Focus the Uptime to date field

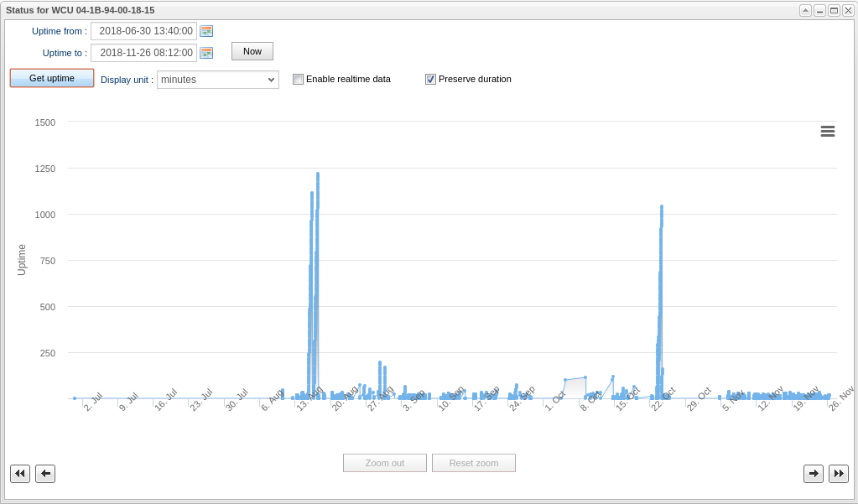point(143,53)
